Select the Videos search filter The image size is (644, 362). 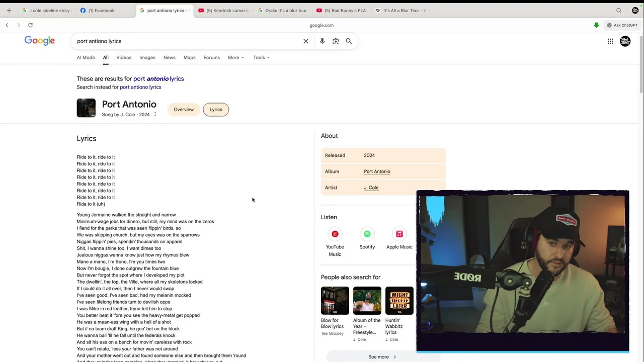124,57
